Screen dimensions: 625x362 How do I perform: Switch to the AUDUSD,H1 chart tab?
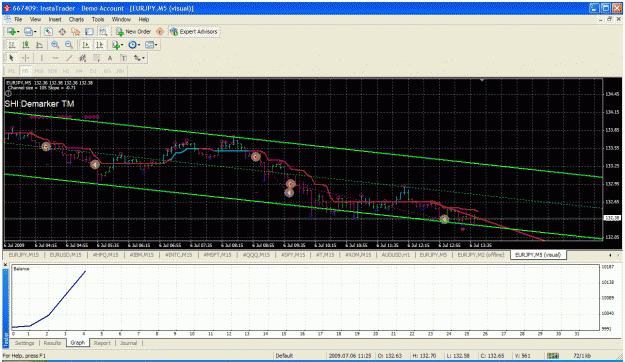click(395, 255)
